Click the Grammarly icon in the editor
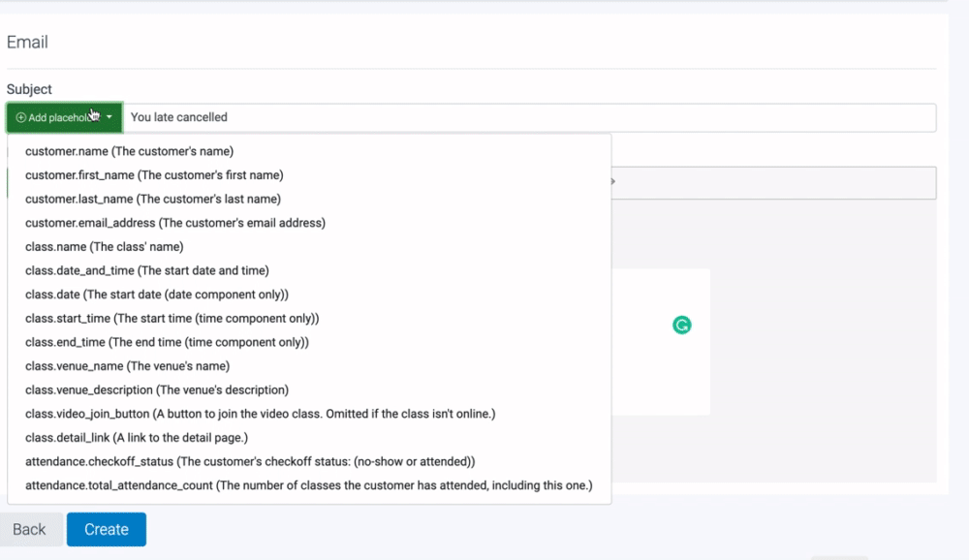The height and width of the screenshot is (560, 969). pyautogui.click(x=682, y=326)
